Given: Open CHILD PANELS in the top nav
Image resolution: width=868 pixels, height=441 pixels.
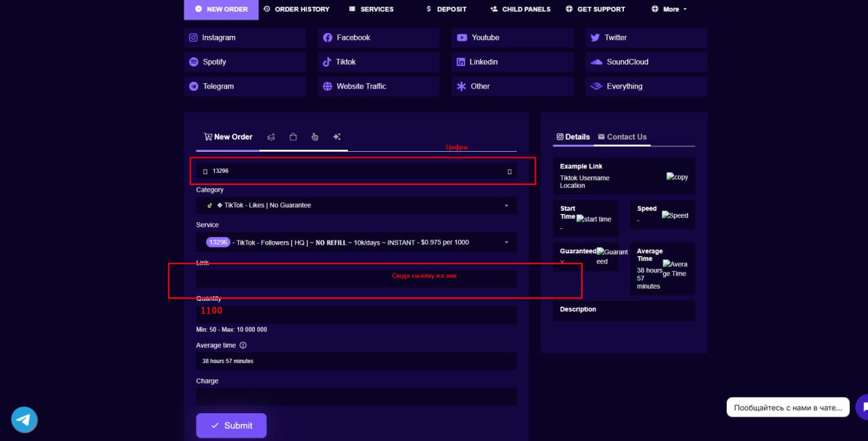Looking at the screenshot, I should point(520,9).
